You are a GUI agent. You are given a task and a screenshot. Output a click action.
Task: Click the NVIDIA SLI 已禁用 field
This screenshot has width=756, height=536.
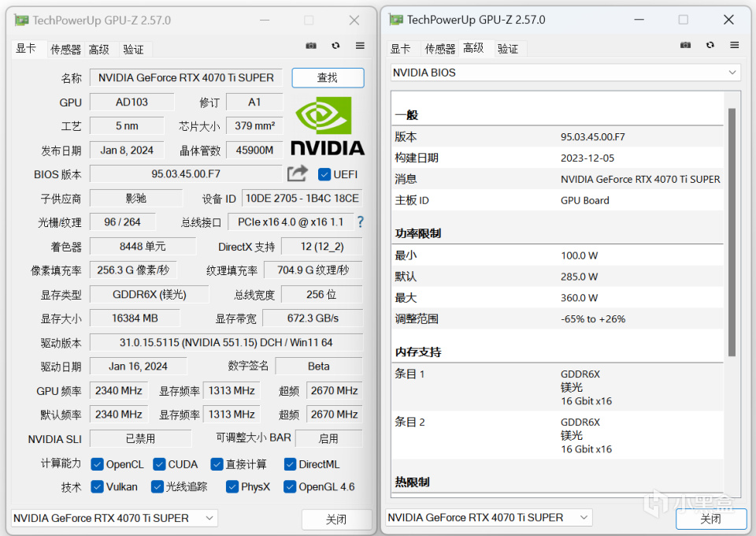tap(140, 438)
